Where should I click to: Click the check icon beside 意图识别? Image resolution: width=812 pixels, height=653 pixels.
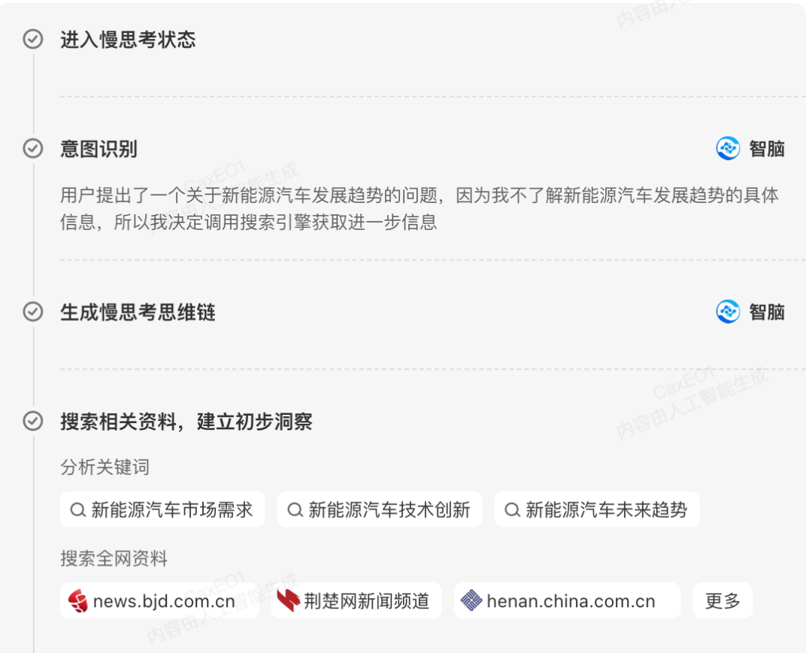33,149
